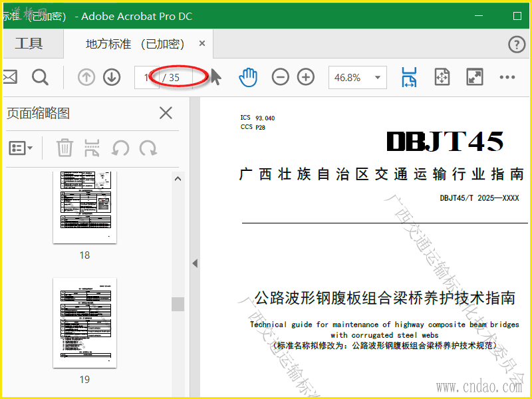Enter full screen mode icon
The image size is (532, 399).
(x=474, y=77)
